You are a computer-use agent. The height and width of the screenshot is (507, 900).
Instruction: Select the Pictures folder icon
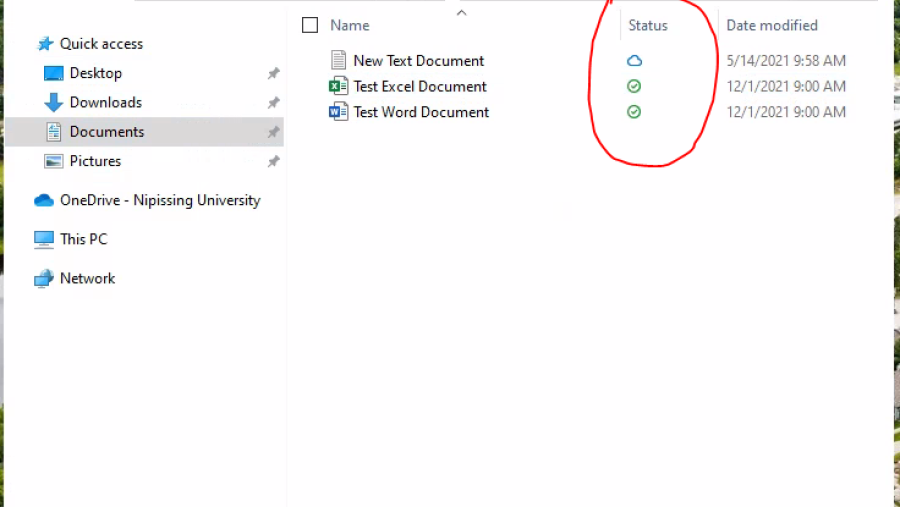54,161
